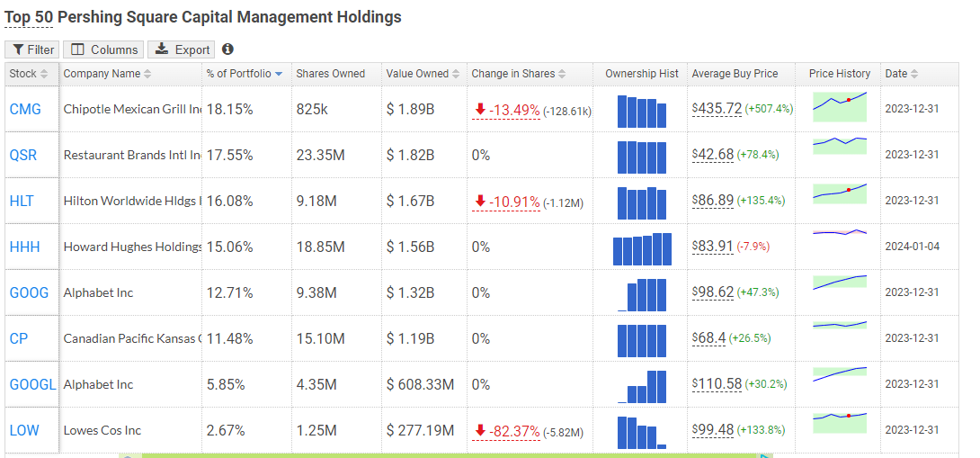Click CP ownership history bar chart

point(642,340)
